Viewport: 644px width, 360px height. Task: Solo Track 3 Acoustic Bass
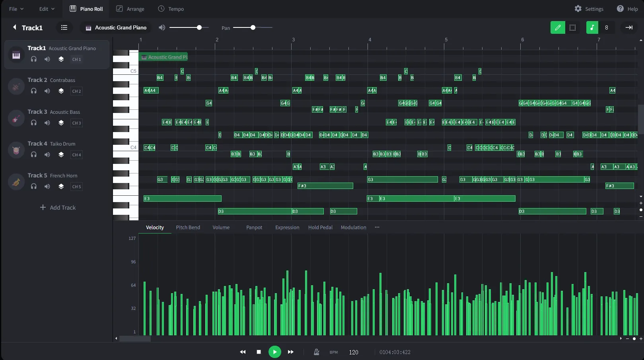pos(34,123)
